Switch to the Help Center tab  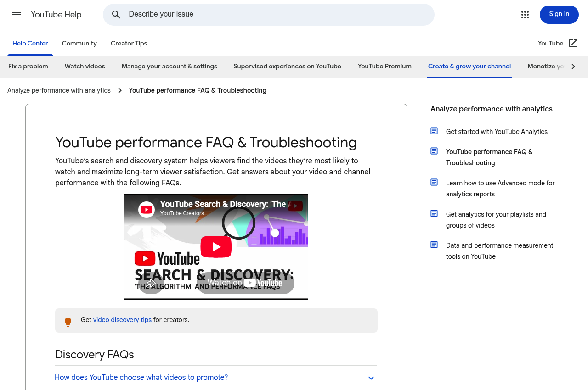click(x=30, y=43)
